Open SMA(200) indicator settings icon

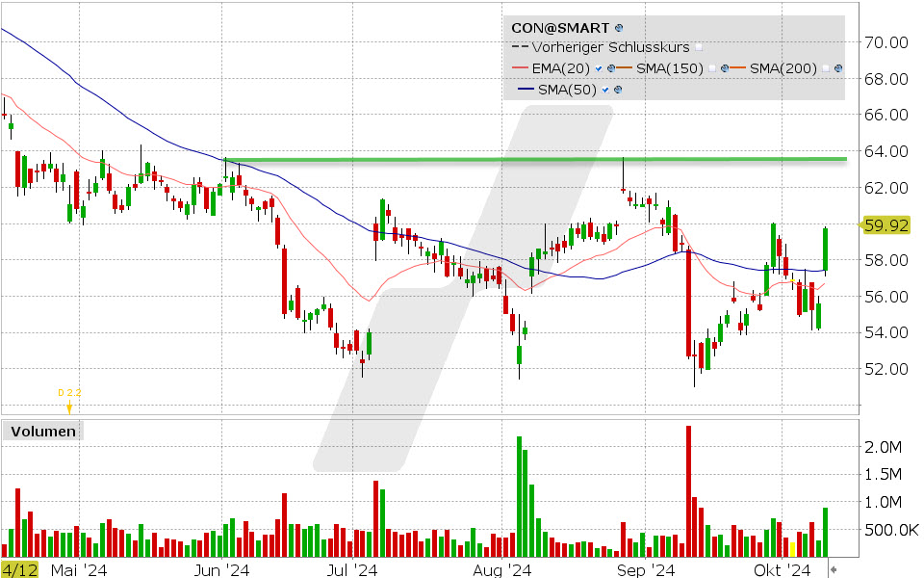[x=838, y=68]
